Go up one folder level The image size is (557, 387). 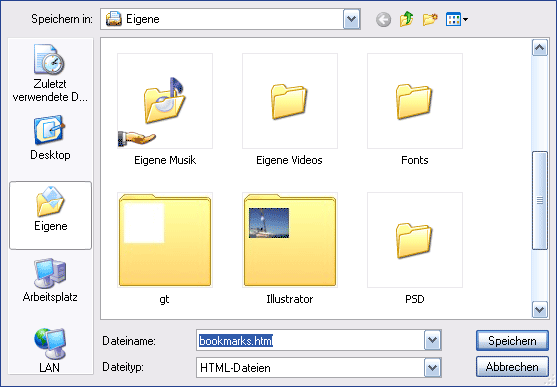click(406, 19)
